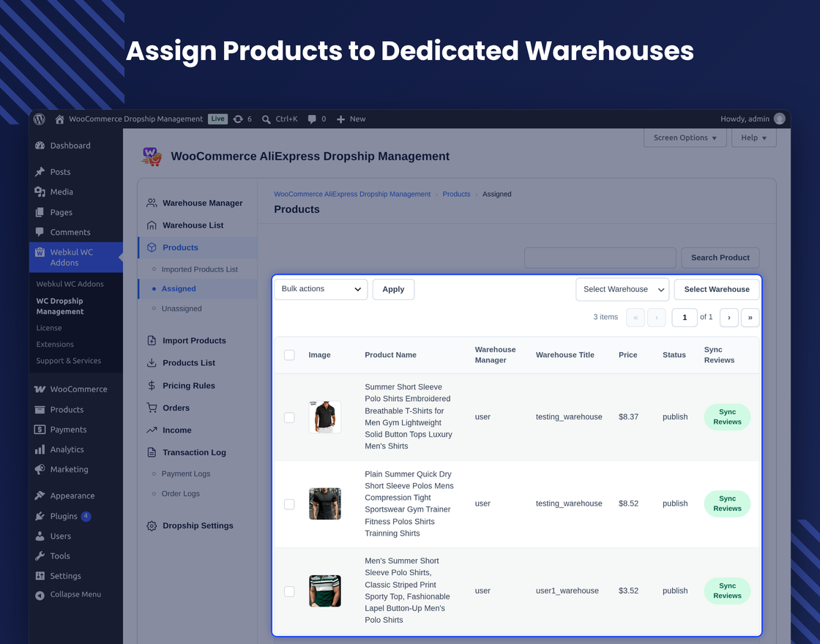Expand the Help panel
Viewport: 820px width, 644px height.
753,138
